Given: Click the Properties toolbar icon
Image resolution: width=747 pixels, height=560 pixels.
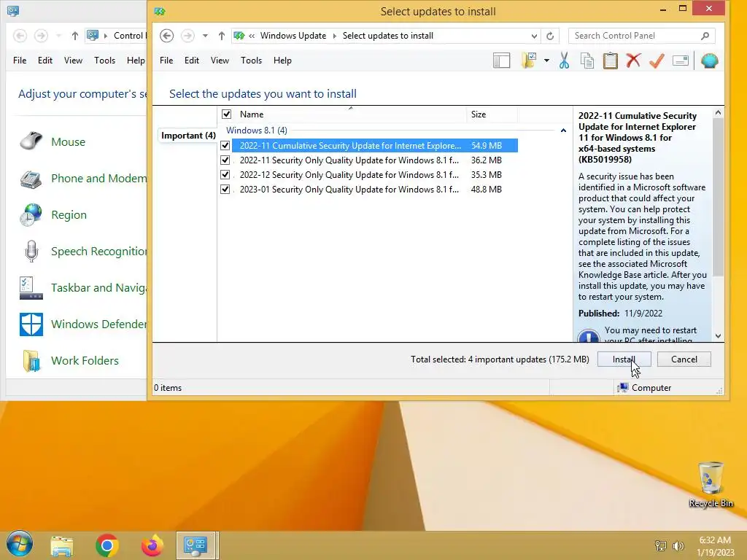Looking at the screenshot, I should 681,61.
